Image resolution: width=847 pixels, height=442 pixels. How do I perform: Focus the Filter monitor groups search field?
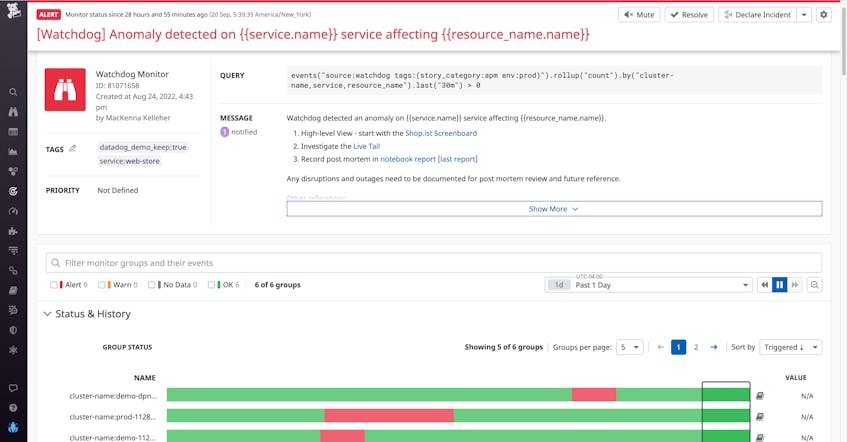[x=434, y=263]
